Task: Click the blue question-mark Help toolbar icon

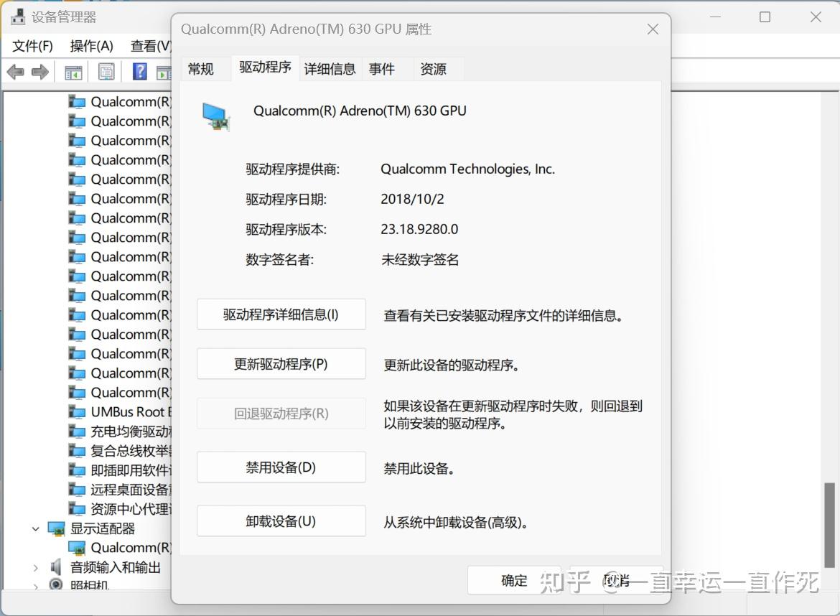Action: point(139,71)
